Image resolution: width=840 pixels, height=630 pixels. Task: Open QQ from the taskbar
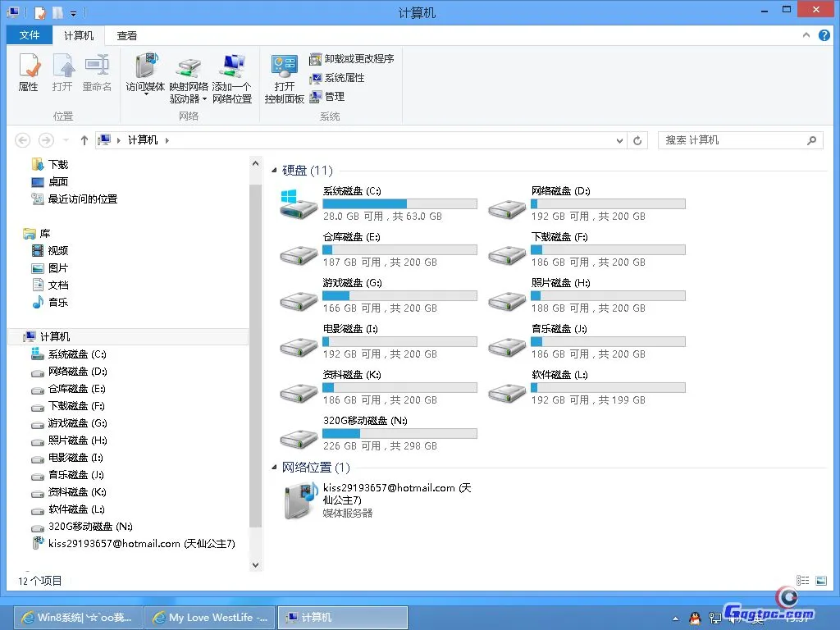pyautogui.click(x=694, y=618)
